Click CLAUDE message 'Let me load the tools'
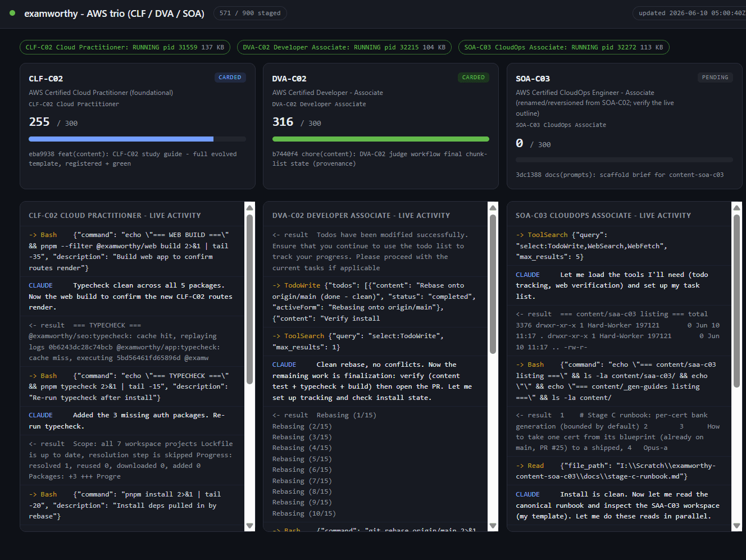746x560 pixels. [x=619, y=285]
